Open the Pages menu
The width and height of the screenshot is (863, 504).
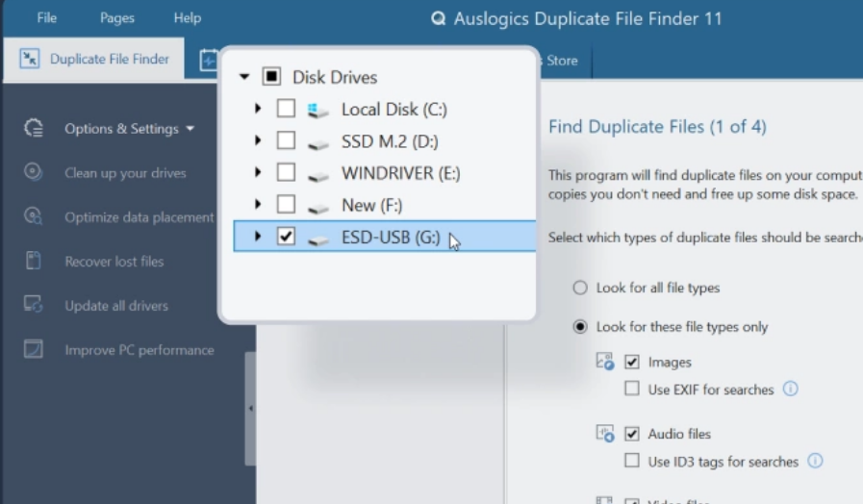(x=117, y=17)
